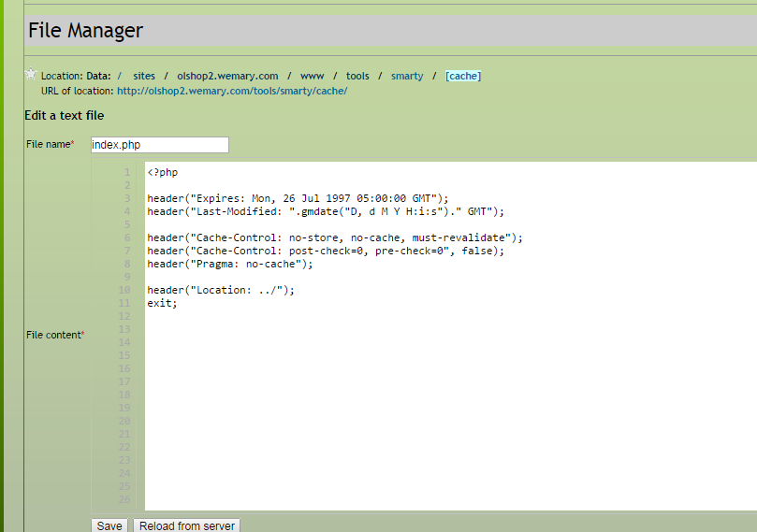Viewport: 757px width, 532px height.
Task: Click Reload from server button
Action: click(187, 525)
